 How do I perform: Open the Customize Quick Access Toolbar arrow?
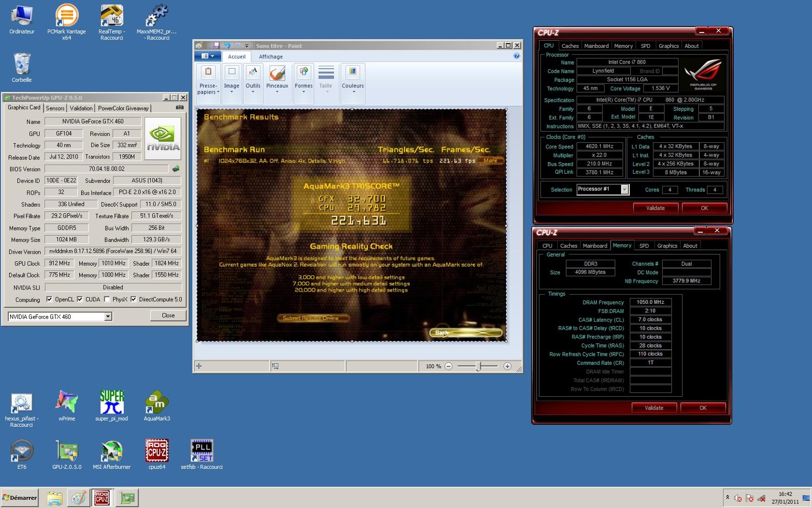point(247,46)
